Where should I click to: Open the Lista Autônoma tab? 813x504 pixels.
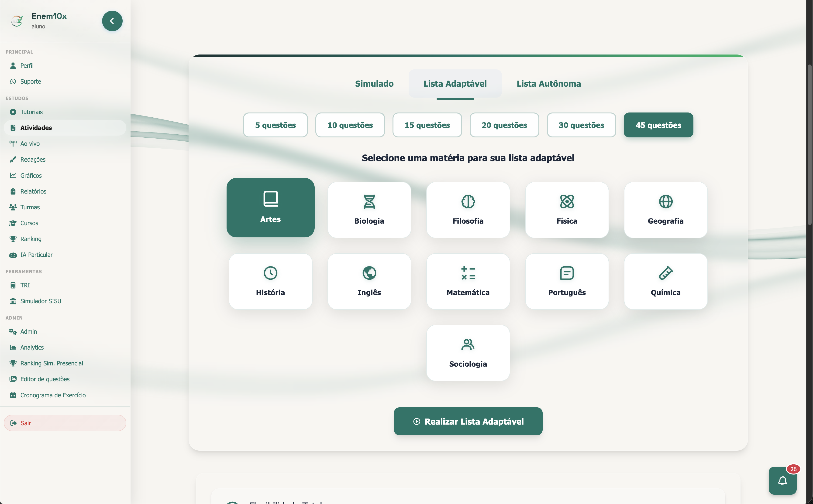[548, 84]
